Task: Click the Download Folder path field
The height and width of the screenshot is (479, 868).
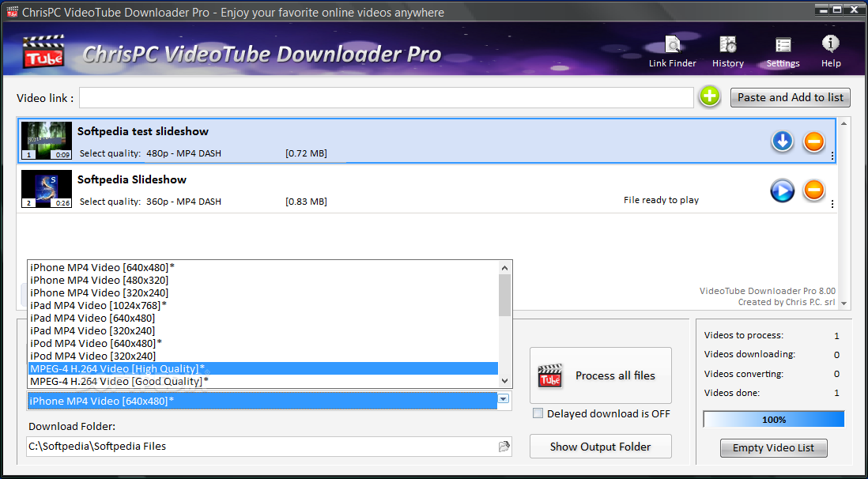Action: pos(263,447)
